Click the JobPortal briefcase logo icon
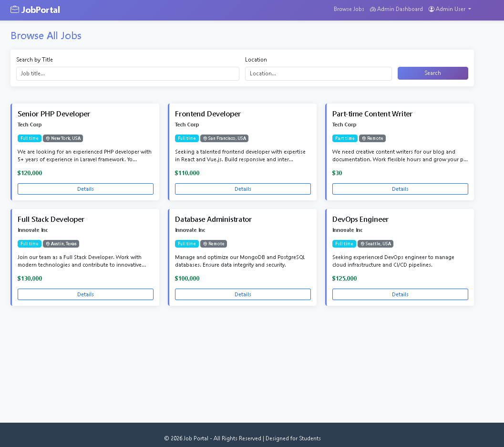Screen dimensions: 504x447 pos(15,10)
